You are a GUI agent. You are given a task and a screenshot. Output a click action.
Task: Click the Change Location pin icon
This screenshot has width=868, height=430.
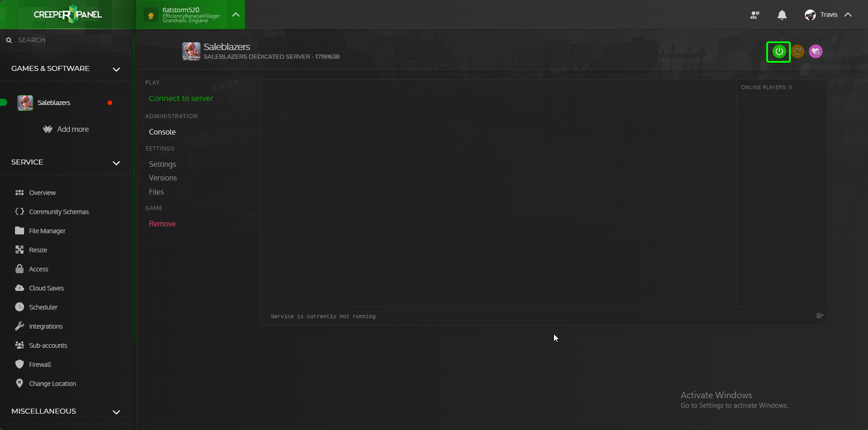20,383
